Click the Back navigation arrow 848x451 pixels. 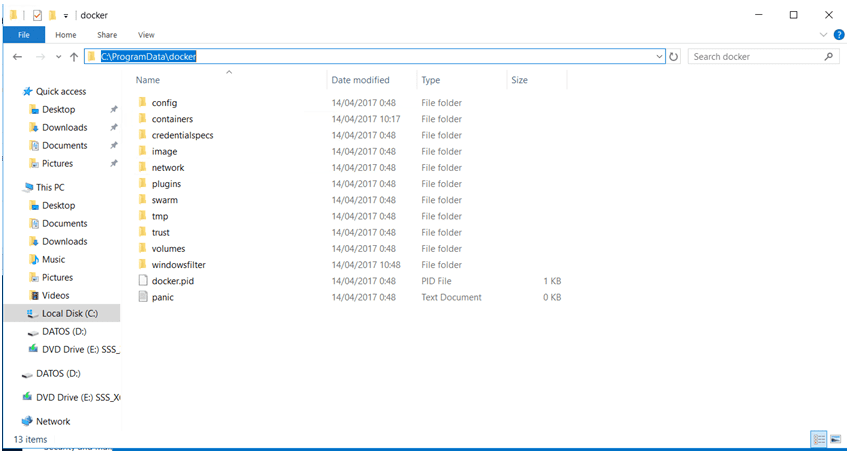(17, 57)
